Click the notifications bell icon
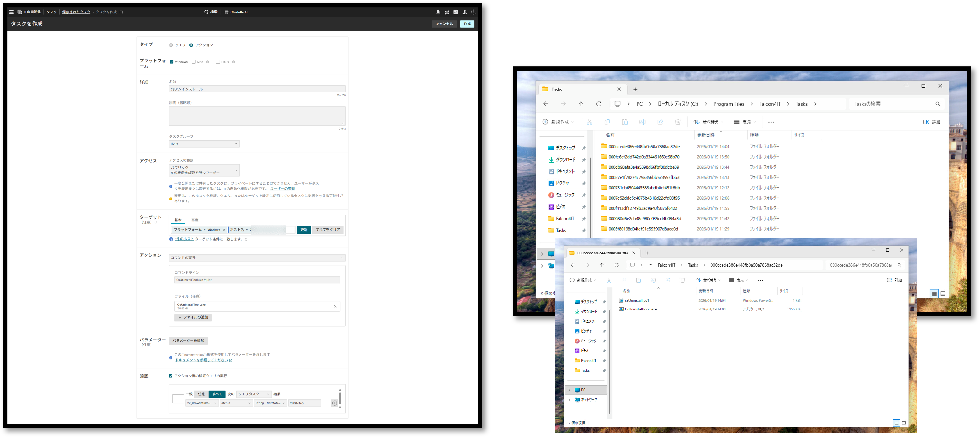 point(438,12)
